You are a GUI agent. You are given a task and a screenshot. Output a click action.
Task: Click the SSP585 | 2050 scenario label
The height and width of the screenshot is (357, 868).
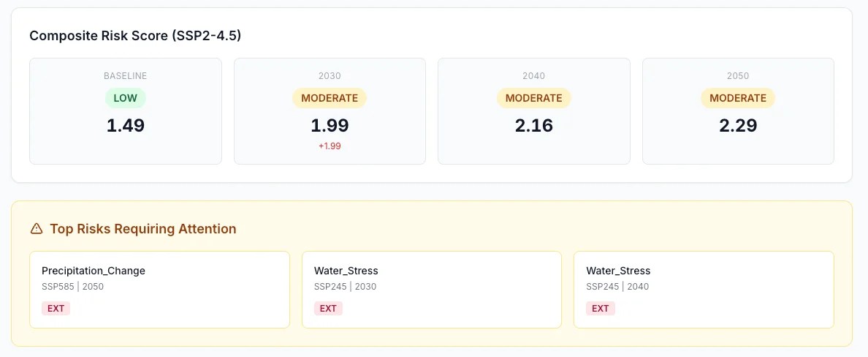pyautogui.click(x=72, y=287)
